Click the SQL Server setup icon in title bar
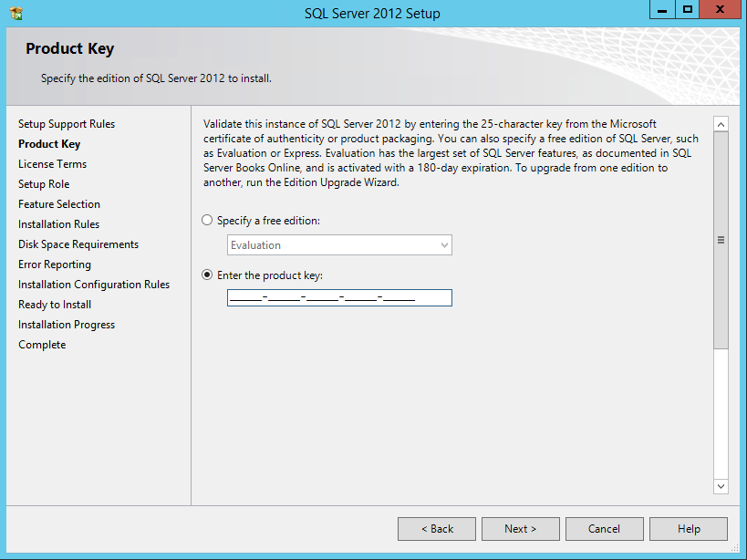Viewport: 747px width, 560px height. pos(16,14)
